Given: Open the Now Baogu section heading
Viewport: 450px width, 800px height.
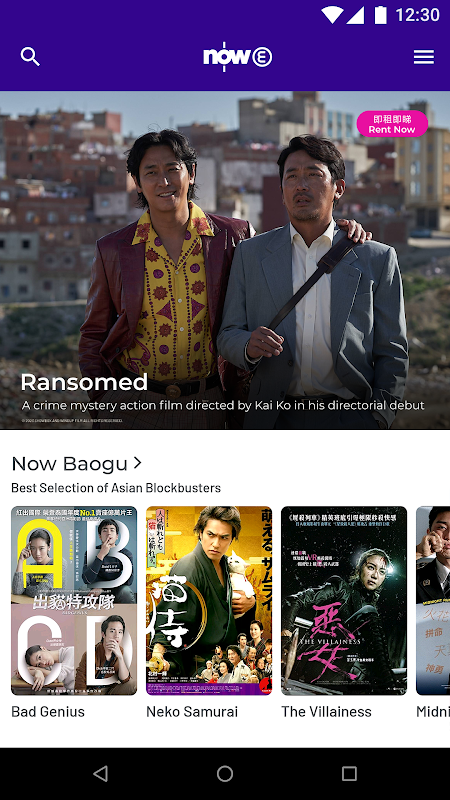Looking at the screenshot, I should [69, 464].
